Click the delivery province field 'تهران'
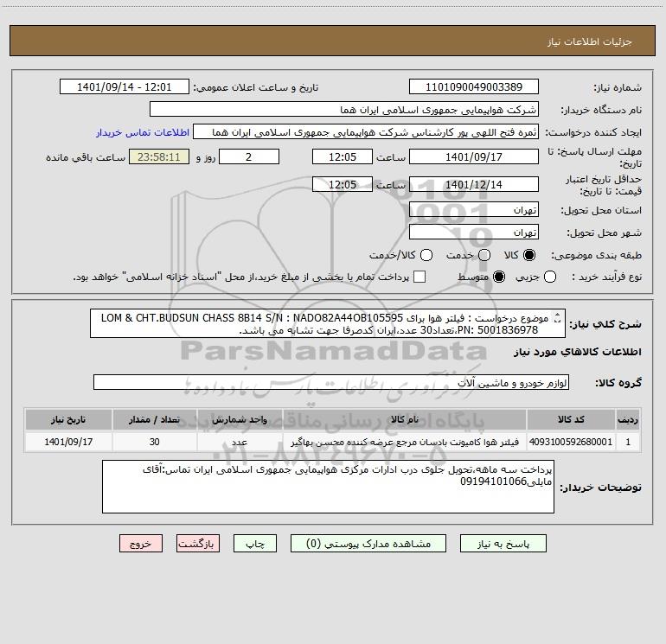666x644 pixels. click(x=473, y=210)
